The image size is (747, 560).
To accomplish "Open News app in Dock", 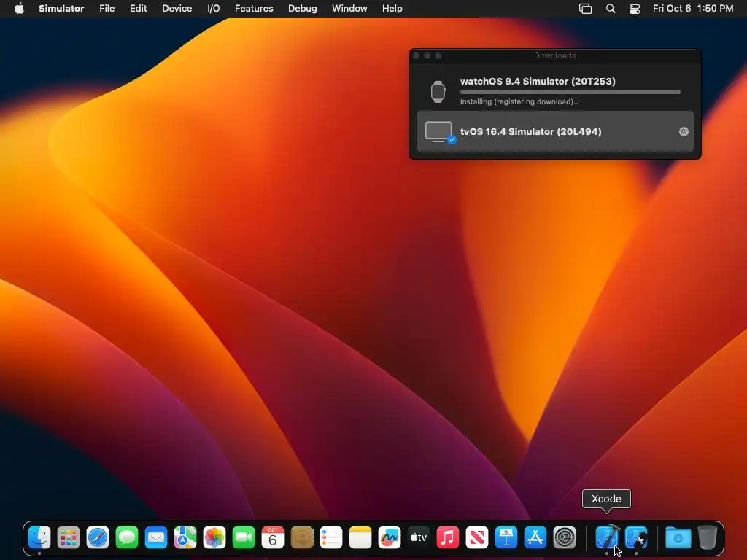I will (477, 537).
